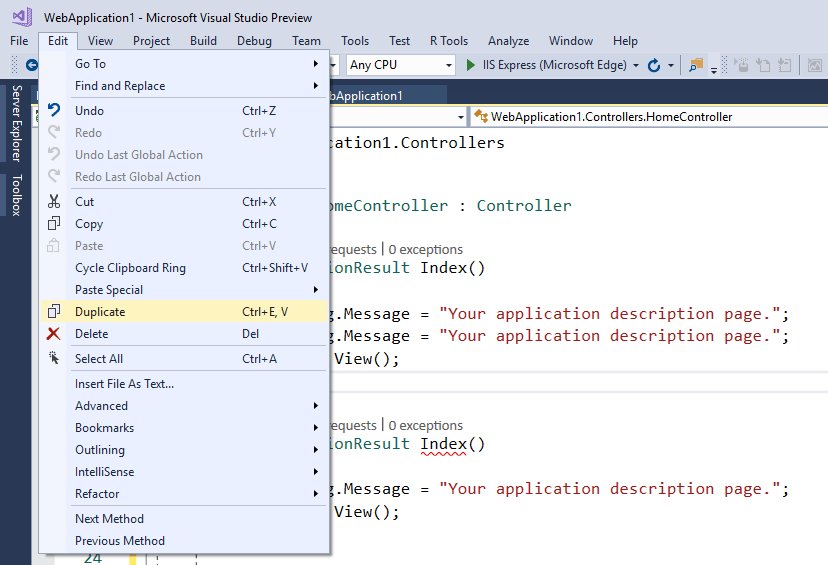This screenshot has width=828, height=565.
Task: Click the Find in Files toolbar icon
Action: coord(696,65)
